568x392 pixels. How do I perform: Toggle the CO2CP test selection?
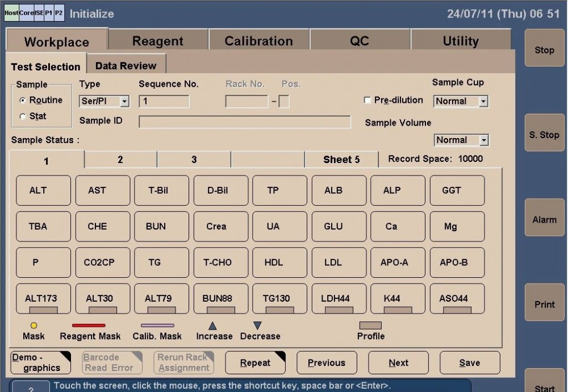click(x=103, y=262)
